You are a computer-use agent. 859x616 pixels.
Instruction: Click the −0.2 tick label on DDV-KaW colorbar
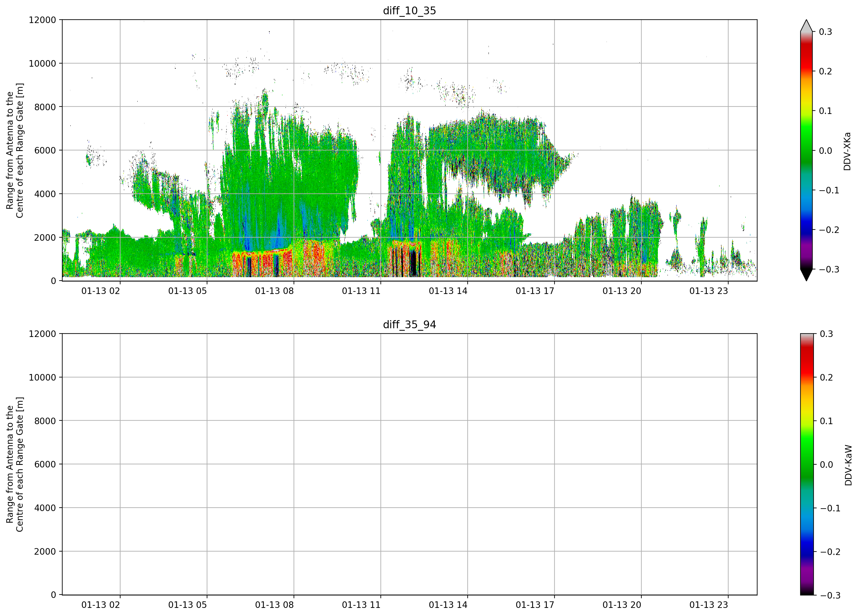coord(830,552)
